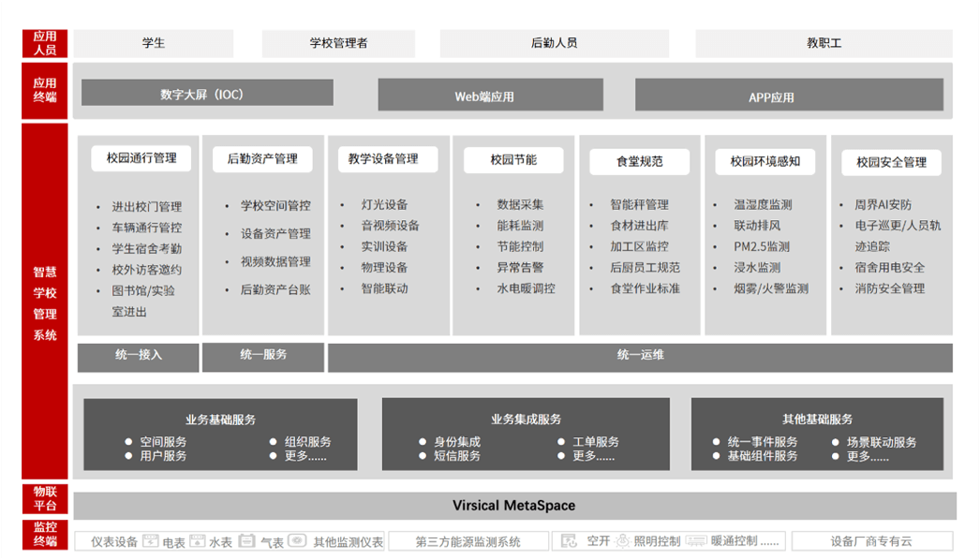Click the 监控终端 red side label
Image resolution: width=980 pixels, height=560 pixels.
pyautogui.click(x=44, y=534)
